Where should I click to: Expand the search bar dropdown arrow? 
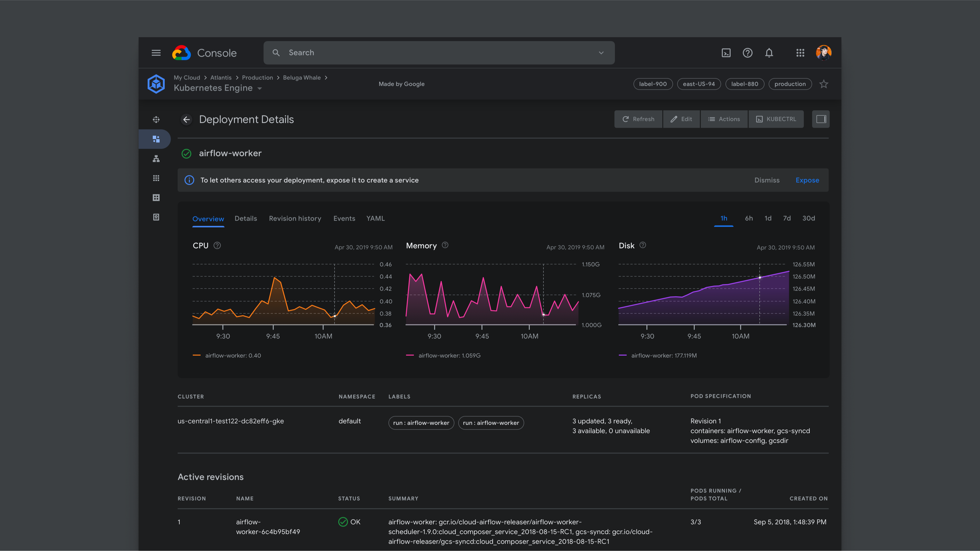click(x=601, y=53)
